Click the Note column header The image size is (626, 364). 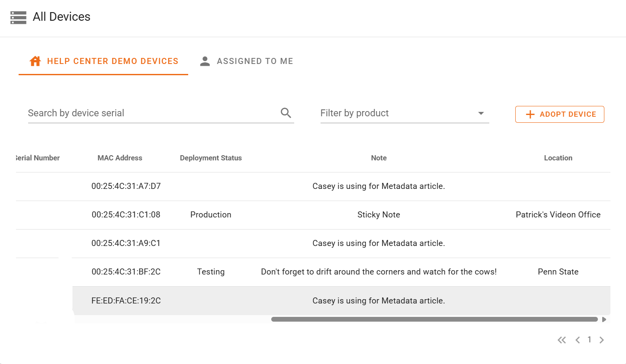pyautogui.click(x=379, y=158)
